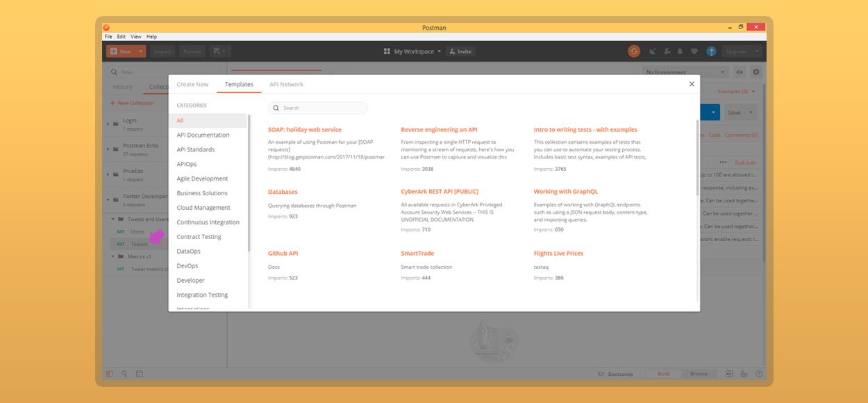The image size is (868, 403).
Task: Open Working with GraphQL template
Action: (x=566, y=191)
